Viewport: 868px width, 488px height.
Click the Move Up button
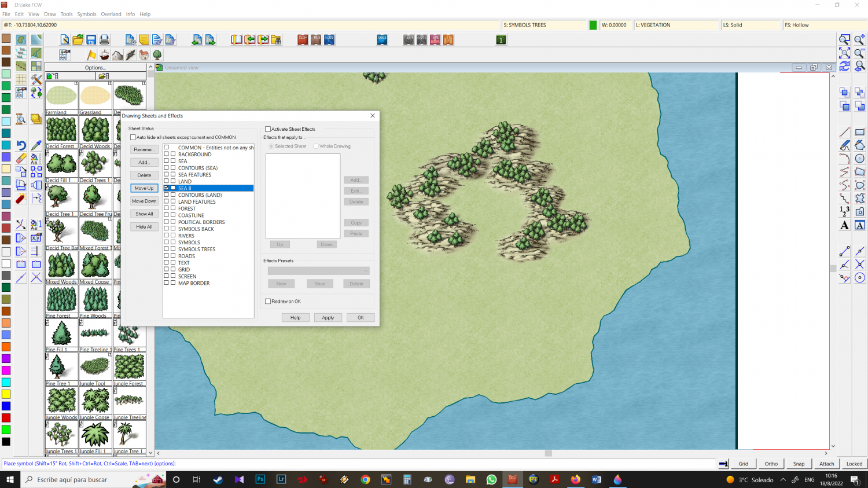click(144, 188)
